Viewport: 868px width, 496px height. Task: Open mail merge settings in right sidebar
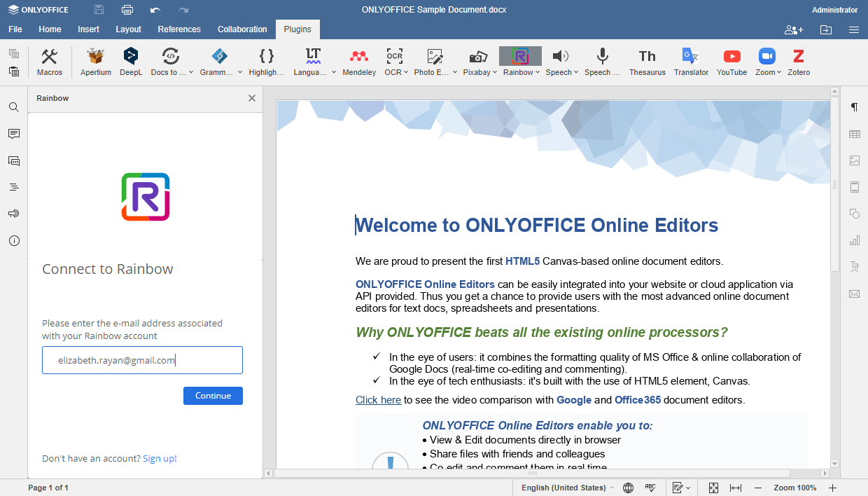click(854, 294)
